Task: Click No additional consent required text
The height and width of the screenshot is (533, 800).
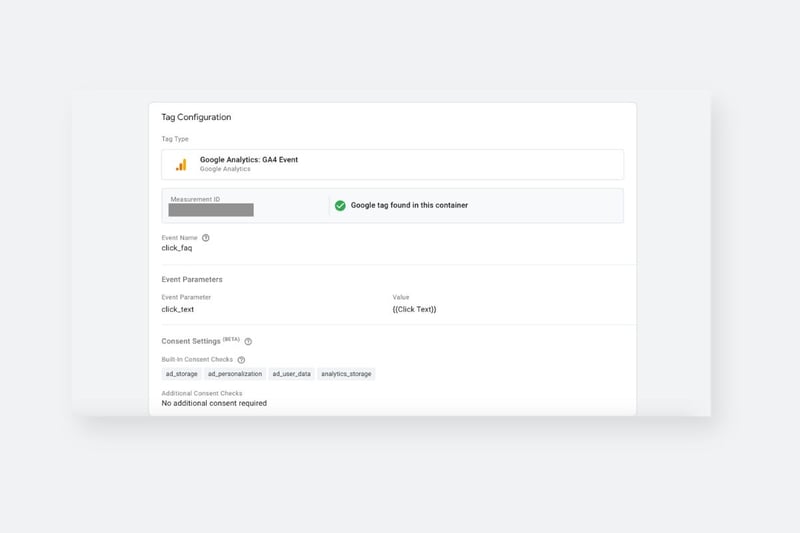Action: 214,403
